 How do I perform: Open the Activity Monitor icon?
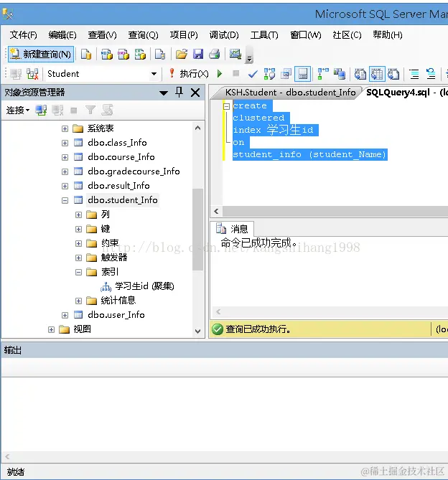235,55
